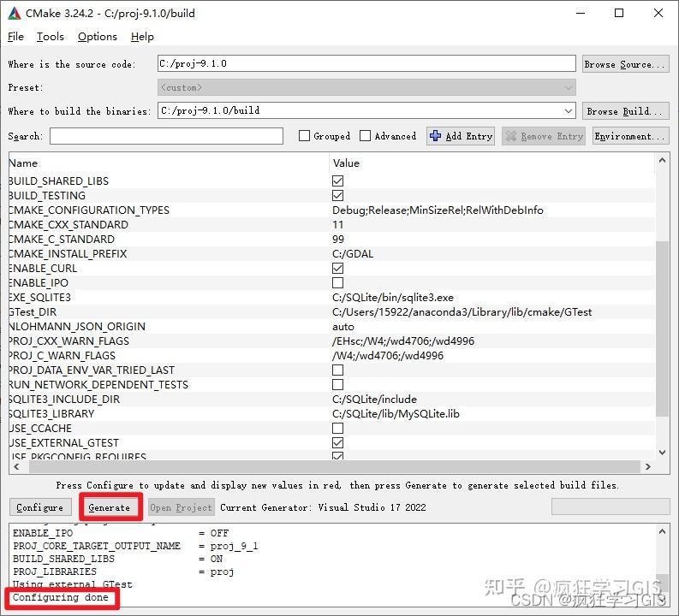Click 'Current Generator: Visual Studio 17 2022' label
This screenshot has width=679, height=616.
click(x=323, y=507)
